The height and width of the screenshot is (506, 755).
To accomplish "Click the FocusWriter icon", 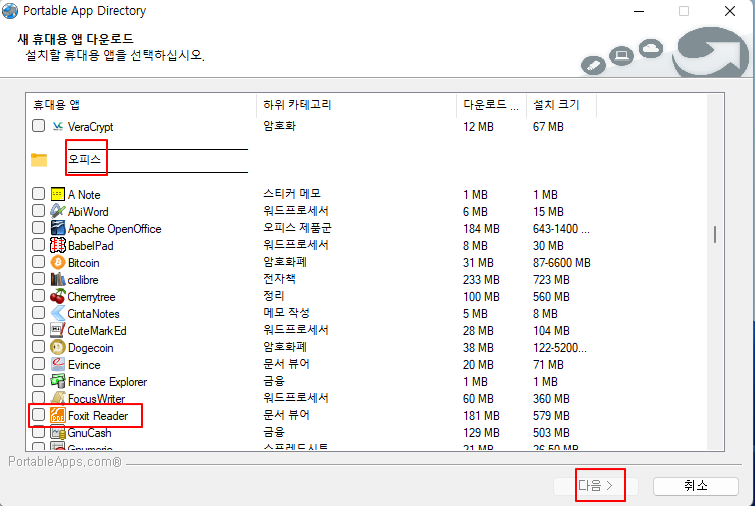I will [x=58, y=398].
